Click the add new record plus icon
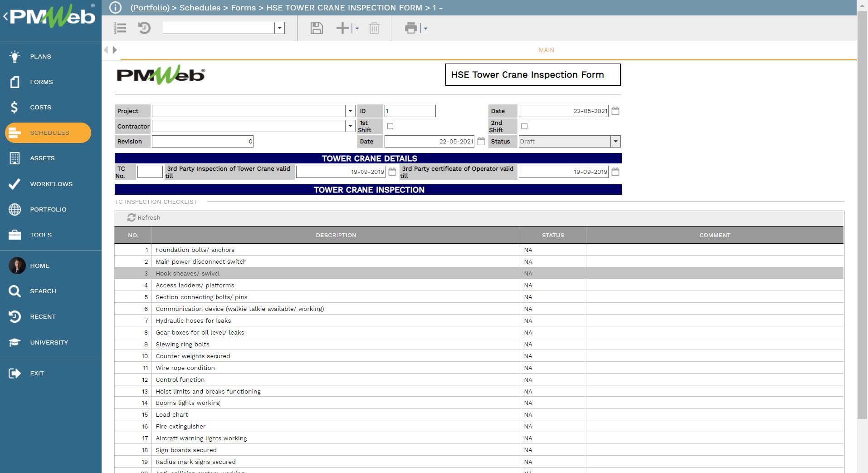This screenshot has width=868, height=473. tap(343, 28)
